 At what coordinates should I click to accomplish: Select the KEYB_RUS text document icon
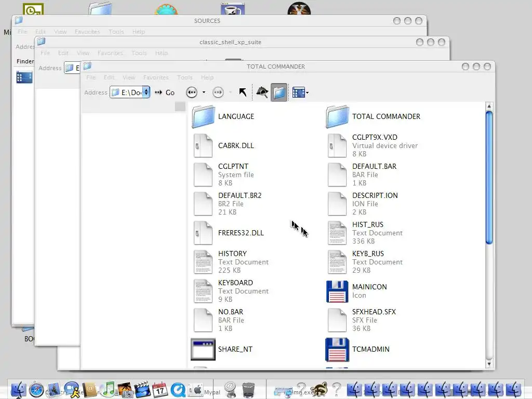[x=337, y=262]
